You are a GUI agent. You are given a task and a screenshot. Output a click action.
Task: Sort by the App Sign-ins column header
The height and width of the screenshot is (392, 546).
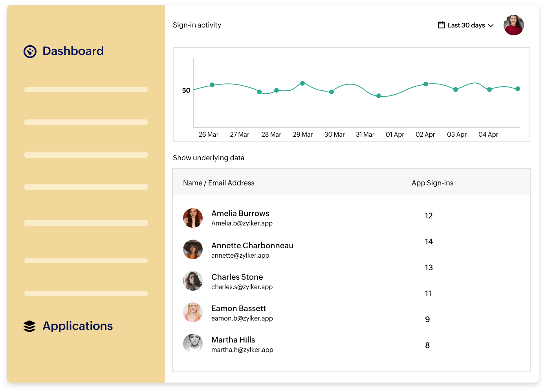432,183
